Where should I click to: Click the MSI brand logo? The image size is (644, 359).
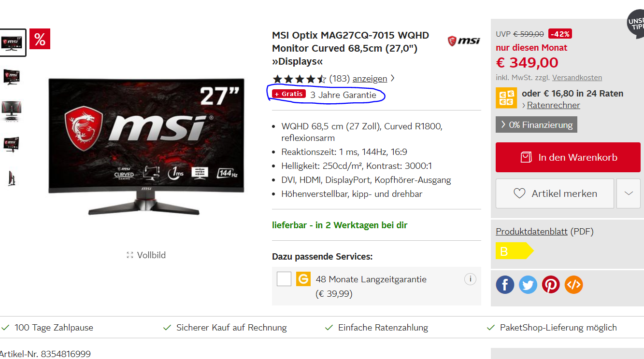(x=464, y=41)
